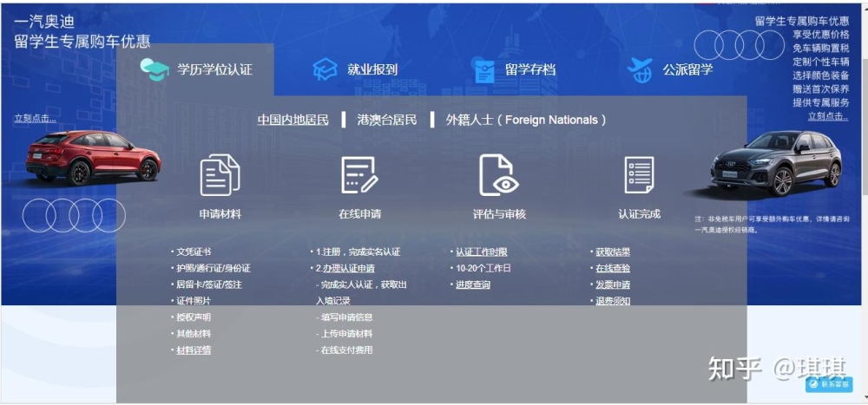Click the edit form icon above 在线申请

359,175
